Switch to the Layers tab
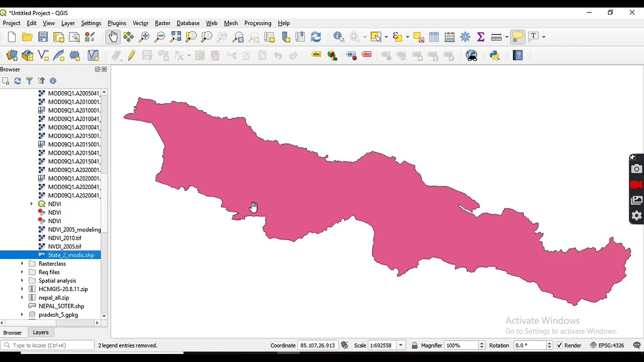The width and height of the screenshot is (644, 362). coord(41,333)
